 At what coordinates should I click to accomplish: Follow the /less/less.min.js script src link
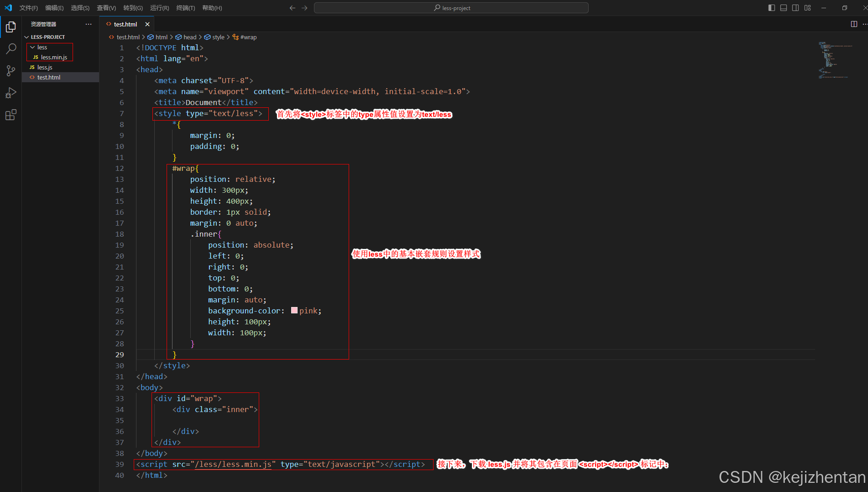click(x=233, y=464)
